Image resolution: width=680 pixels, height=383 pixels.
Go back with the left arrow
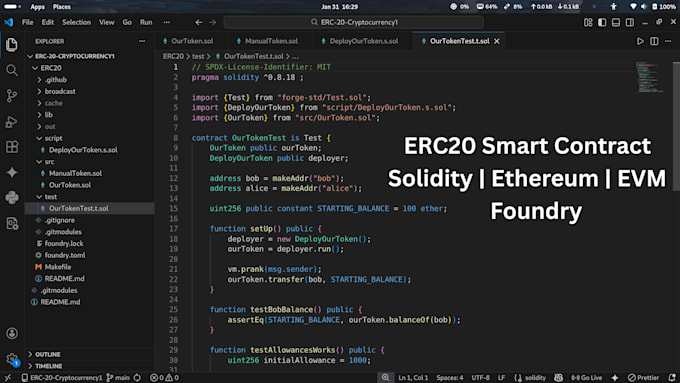pos(199,22)
